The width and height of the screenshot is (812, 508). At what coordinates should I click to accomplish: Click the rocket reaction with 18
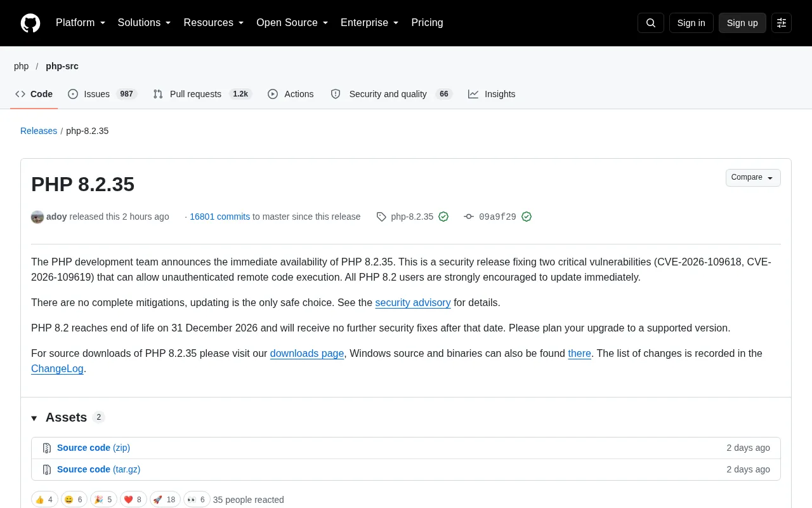tap(165, 500)
